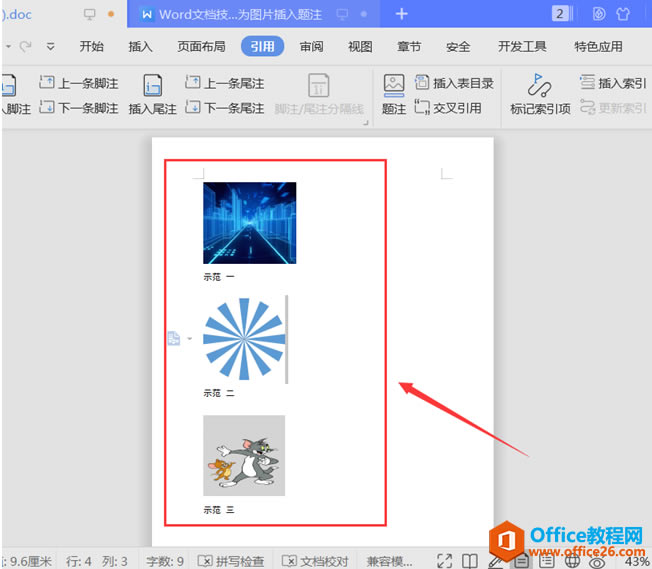
Task: Switch to the .doc document tab
Action: tap(62, 14)
